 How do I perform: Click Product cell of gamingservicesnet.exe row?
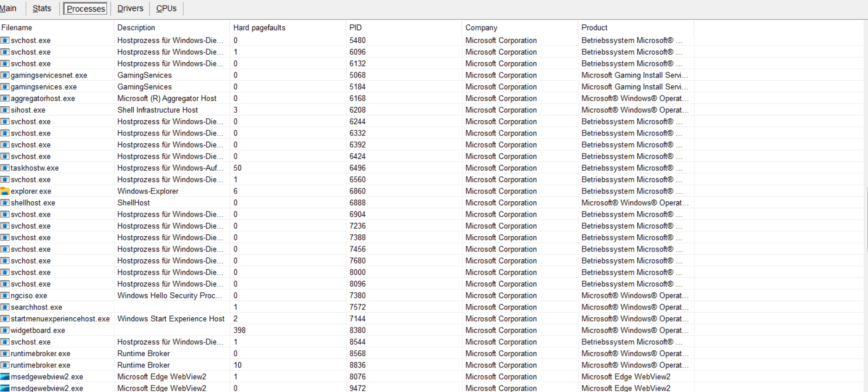click(635, 75)
